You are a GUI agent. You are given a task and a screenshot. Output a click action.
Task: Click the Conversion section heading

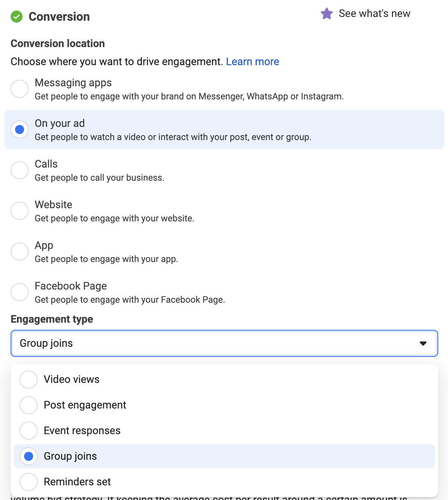[59, 17]
